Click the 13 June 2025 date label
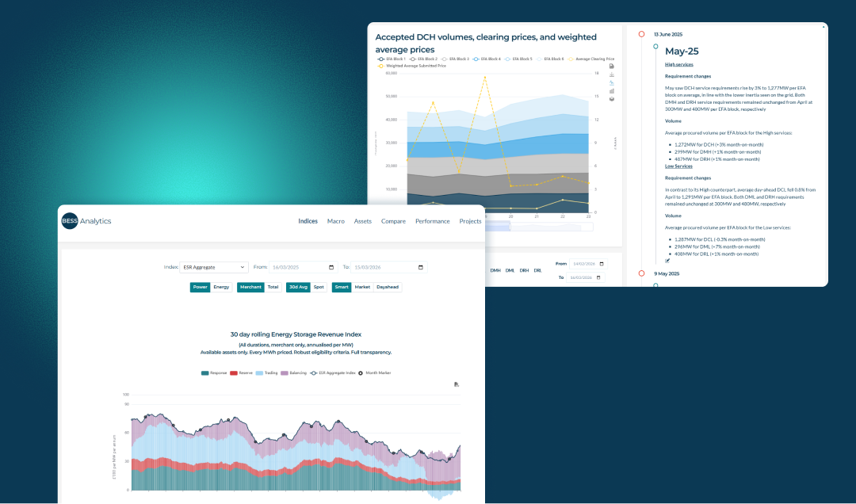The height and width of the screenshot is (504, 856). 668,34
